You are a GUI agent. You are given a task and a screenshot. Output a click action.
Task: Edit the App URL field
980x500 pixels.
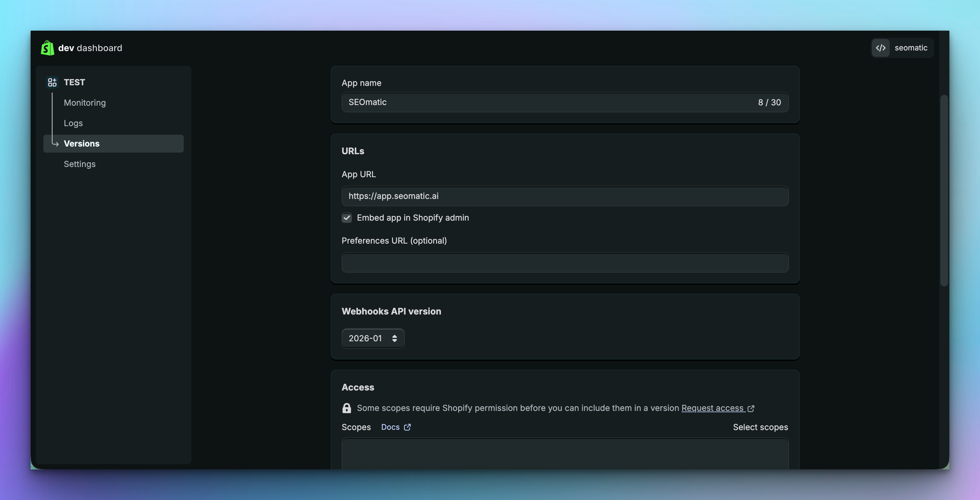click(x=565, y=196)
